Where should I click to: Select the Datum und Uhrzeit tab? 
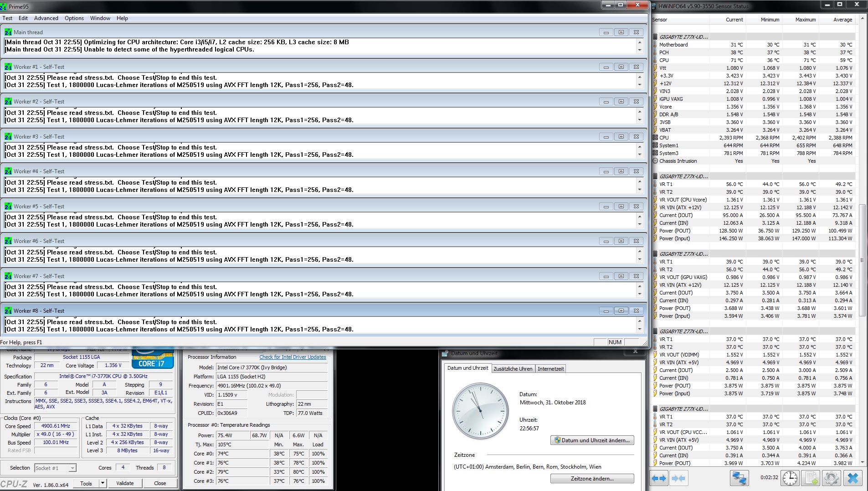(467, 368)
